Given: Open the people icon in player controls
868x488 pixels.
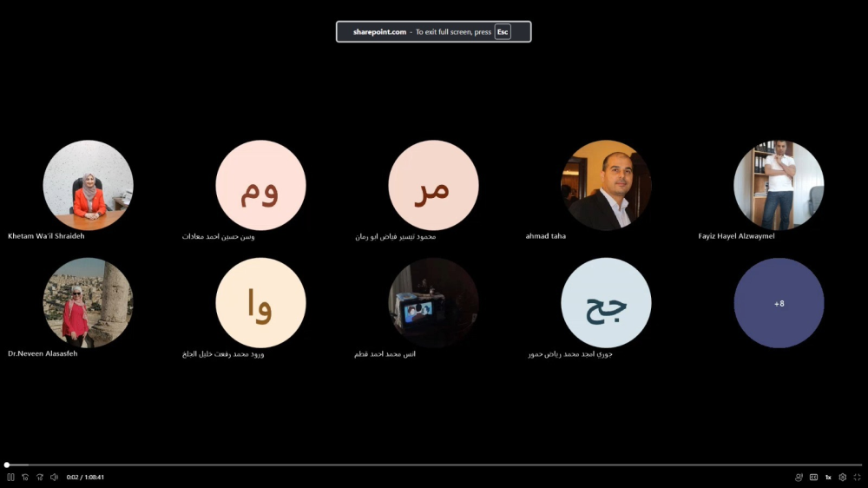Looking at the screenshot, I should click(799, 477).
